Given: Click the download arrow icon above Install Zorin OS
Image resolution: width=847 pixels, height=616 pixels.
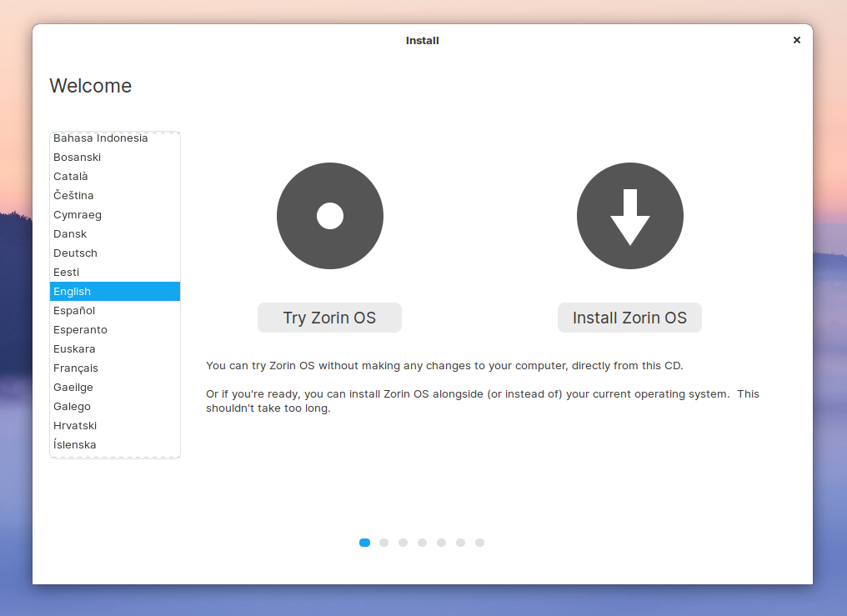Looking at the screenshot, I should click(630, 216).
